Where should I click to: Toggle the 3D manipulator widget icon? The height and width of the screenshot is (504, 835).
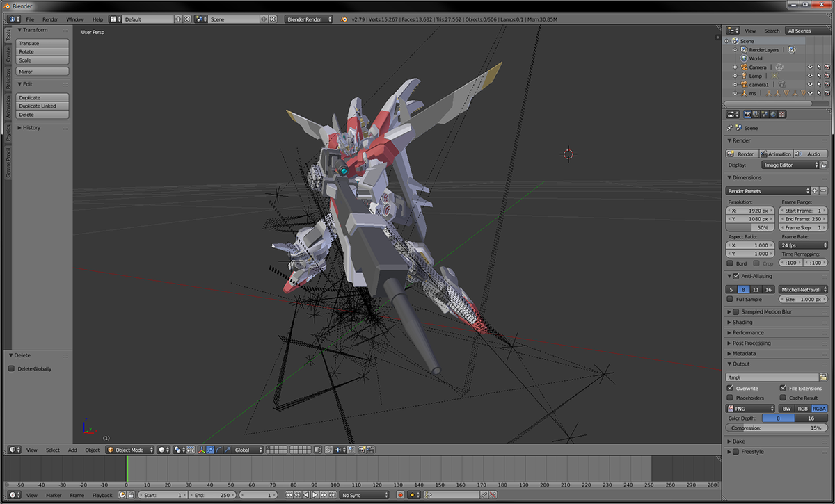coord(201,450)
